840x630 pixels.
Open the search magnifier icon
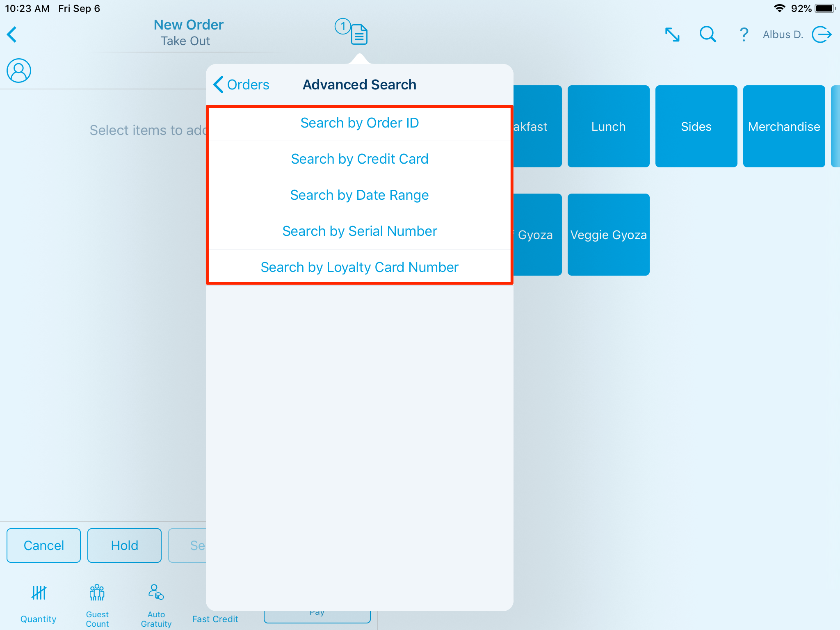pos(708,34)
